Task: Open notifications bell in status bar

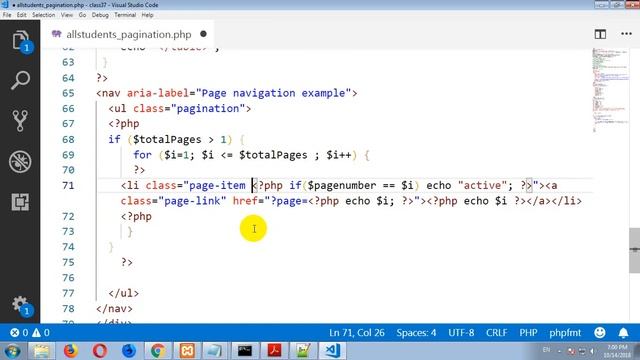Action: coord(623,333)
